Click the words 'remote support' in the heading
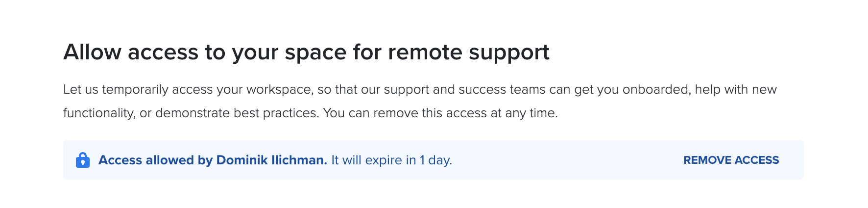Screen dimensions: 868x208 pos(469,52)
